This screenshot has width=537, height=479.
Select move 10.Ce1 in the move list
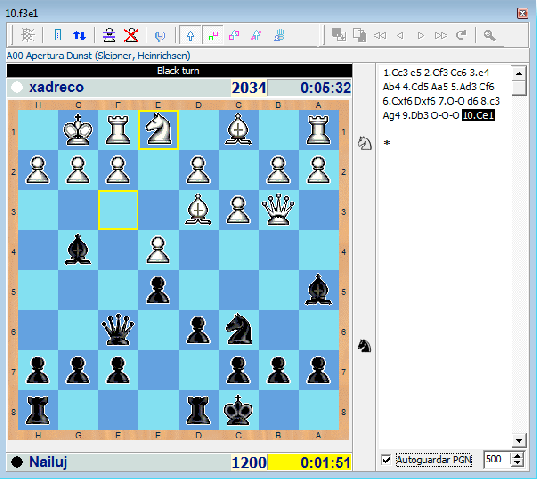click(478, 115)
